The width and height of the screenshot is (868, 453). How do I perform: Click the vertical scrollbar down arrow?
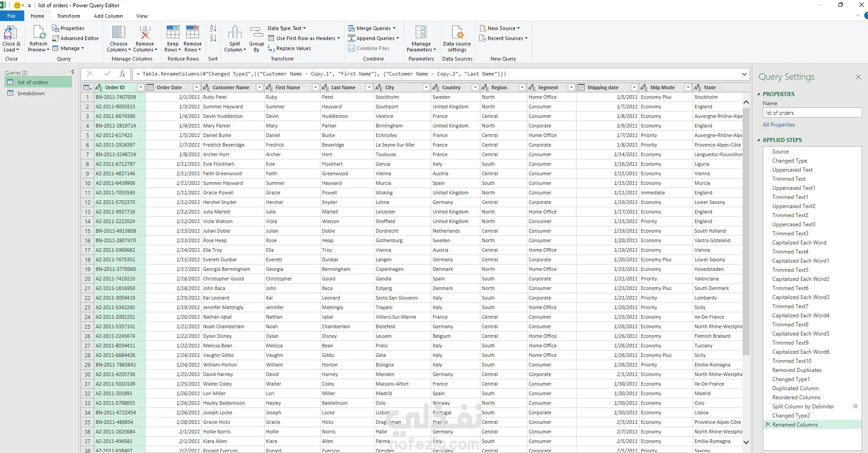coord(746,442)
